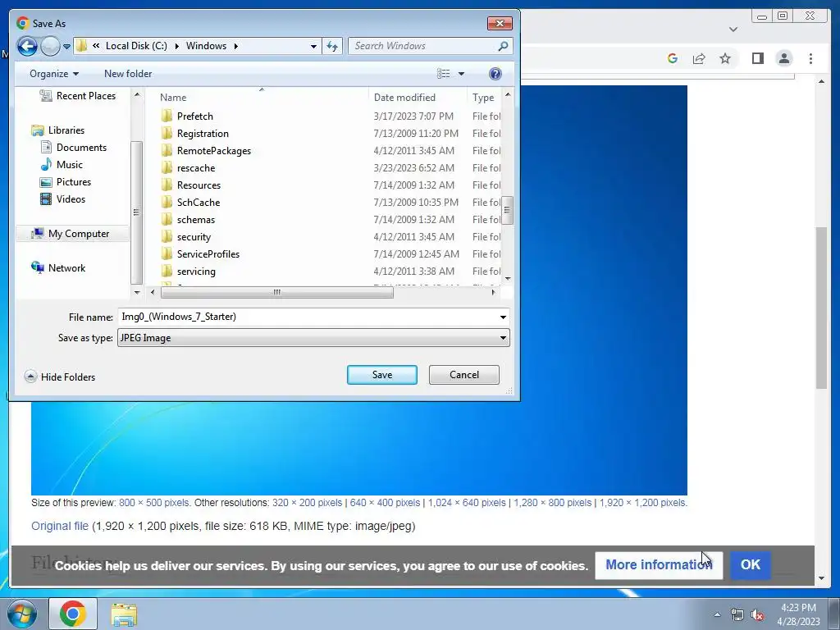Click Local Disk (C:) in address breadcrumb

coord(136,46)
